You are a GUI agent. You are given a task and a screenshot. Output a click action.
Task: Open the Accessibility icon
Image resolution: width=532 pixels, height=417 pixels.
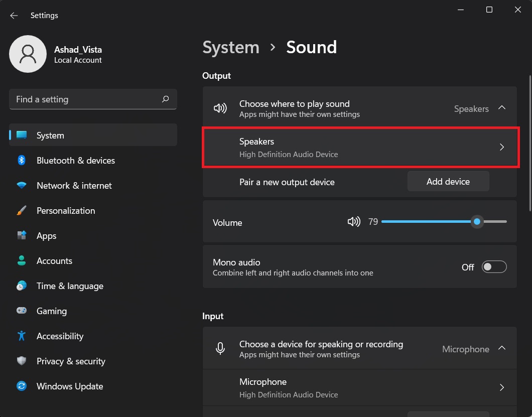[22, 336]
